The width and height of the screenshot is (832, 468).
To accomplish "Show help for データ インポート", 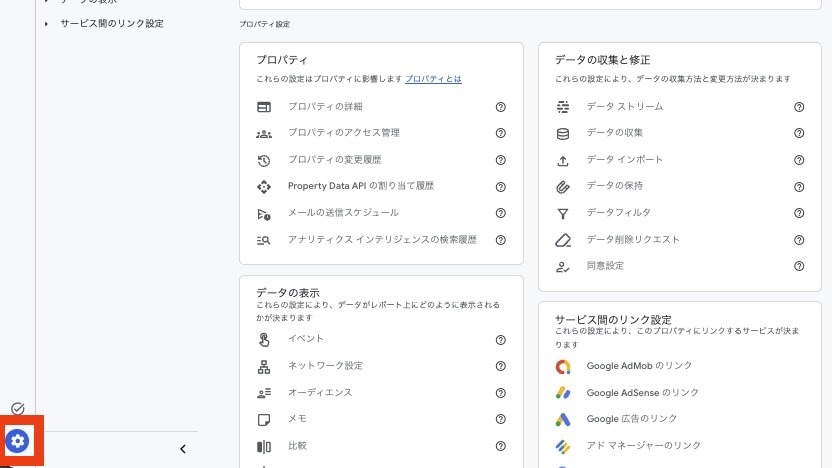I will pyautogui.click(x=799, y=160).
